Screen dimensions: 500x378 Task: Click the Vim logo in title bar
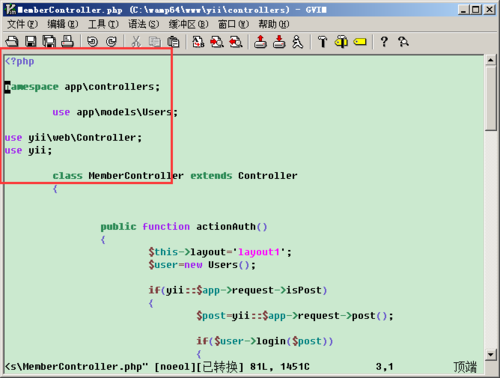click(x=11, y=9)
